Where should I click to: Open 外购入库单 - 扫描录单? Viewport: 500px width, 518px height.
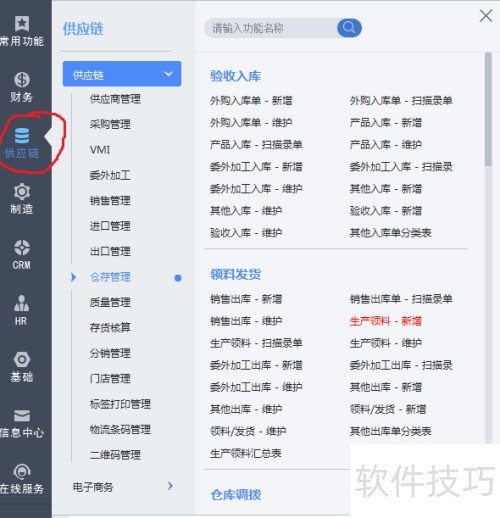[401, 100]
